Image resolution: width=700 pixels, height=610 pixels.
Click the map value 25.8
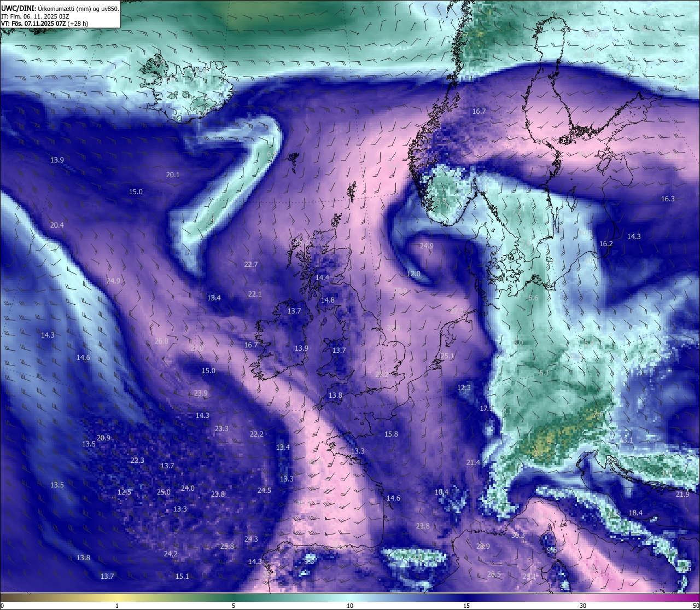click(227, 547)
